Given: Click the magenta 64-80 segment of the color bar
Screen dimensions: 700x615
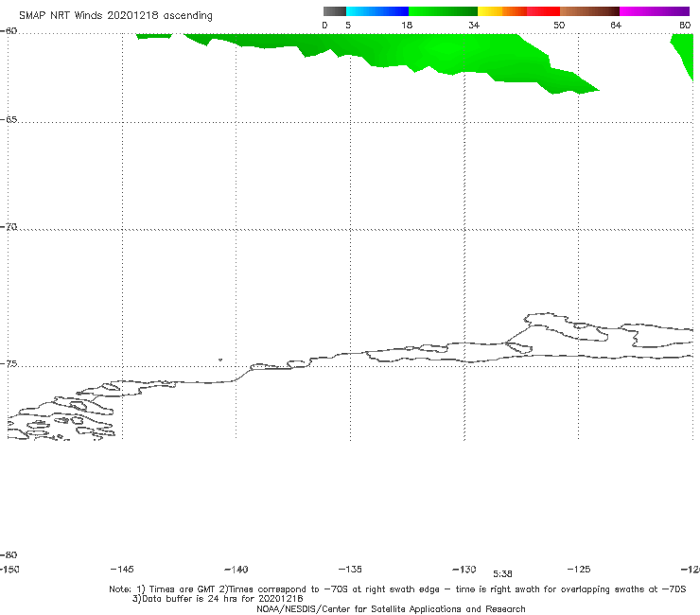Looking at the screenshot, I should (655, 11).
